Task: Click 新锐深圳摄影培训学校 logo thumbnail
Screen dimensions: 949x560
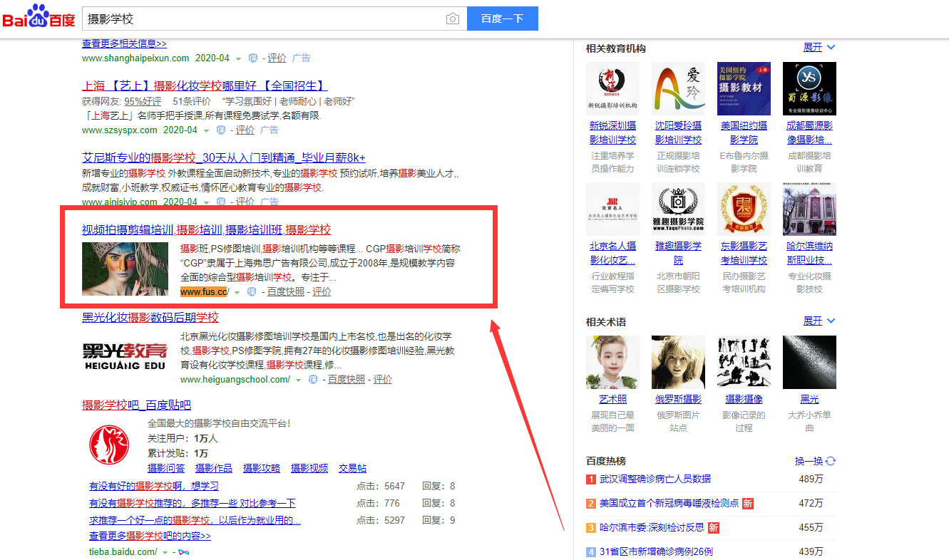Action: [612, 88]
